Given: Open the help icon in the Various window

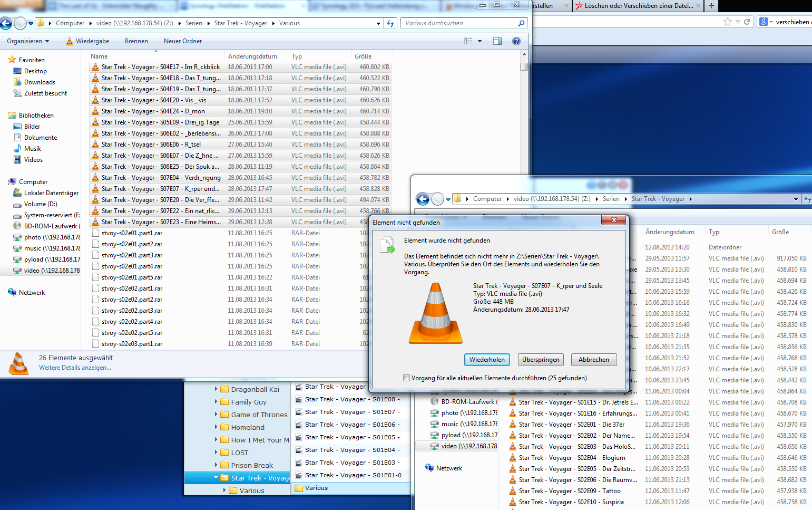Looking at the screenshot, I should tap(516, 41).
